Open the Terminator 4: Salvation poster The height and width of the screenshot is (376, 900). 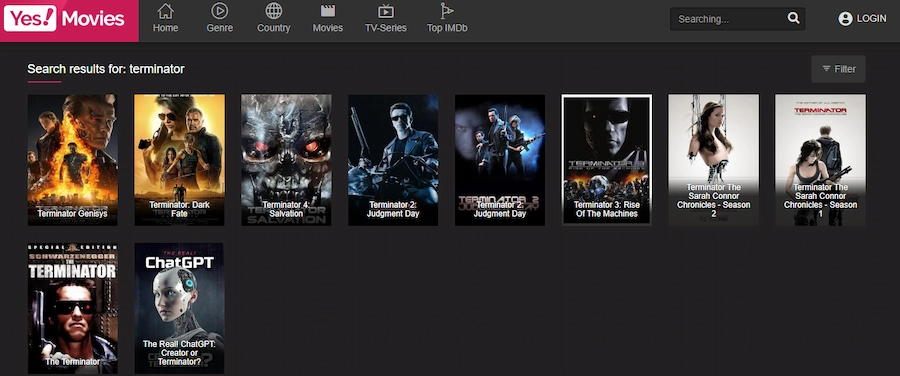[286, 160]
